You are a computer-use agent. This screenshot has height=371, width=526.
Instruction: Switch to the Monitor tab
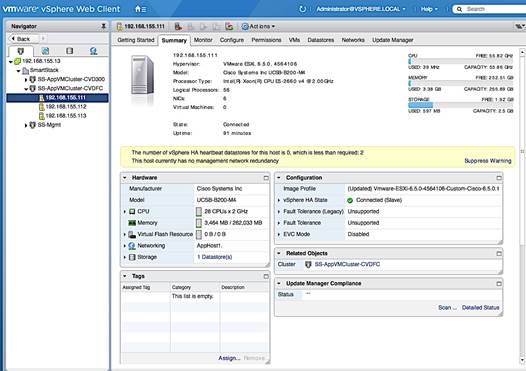(x=203, y=40)
